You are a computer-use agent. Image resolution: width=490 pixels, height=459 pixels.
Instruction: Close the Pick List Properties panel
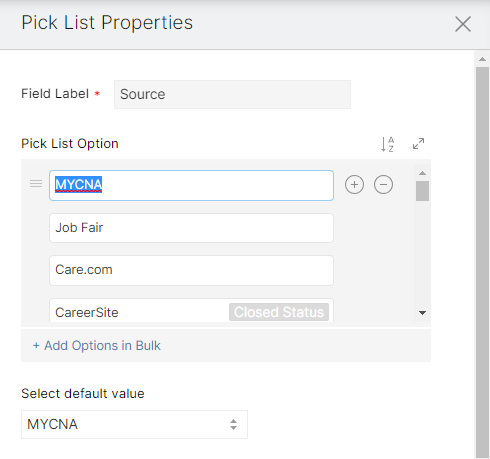click(x=463, y=24)
